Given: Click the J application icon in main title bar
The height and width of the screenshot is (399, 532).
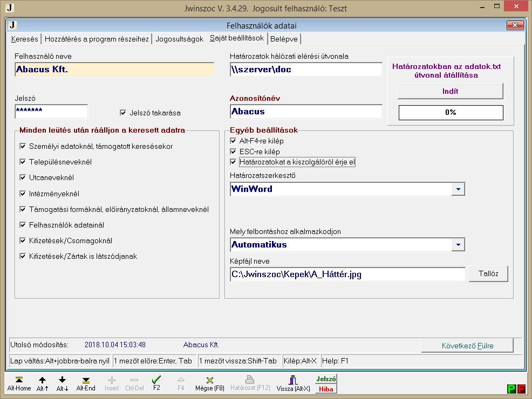Looking at the screenshot, I should [10, 8].
